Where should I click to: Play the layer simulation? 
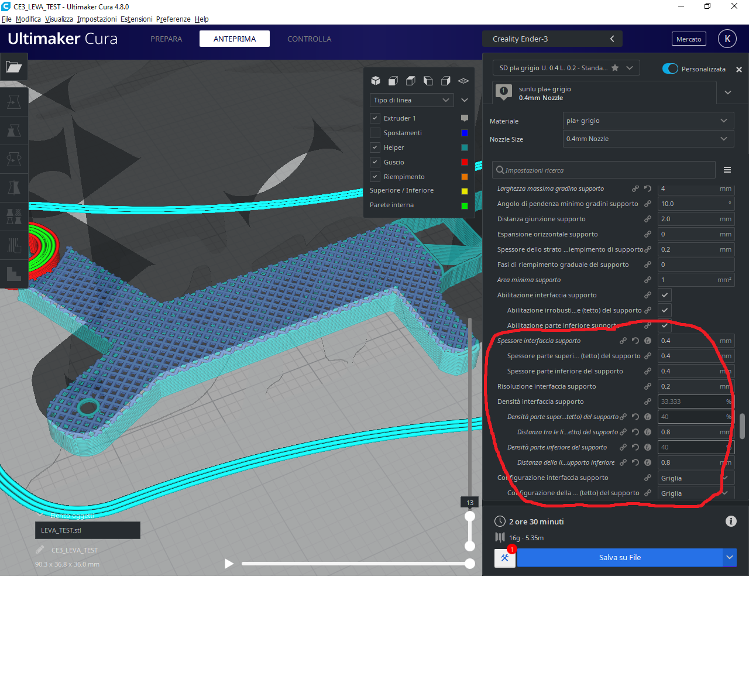pos(229,564)
